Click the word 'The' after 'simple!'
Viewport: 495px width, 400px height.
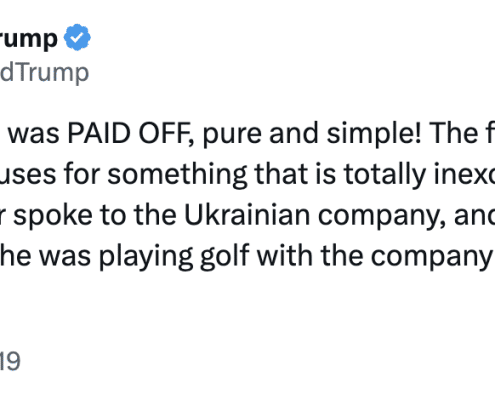click(x=454, y=134)
